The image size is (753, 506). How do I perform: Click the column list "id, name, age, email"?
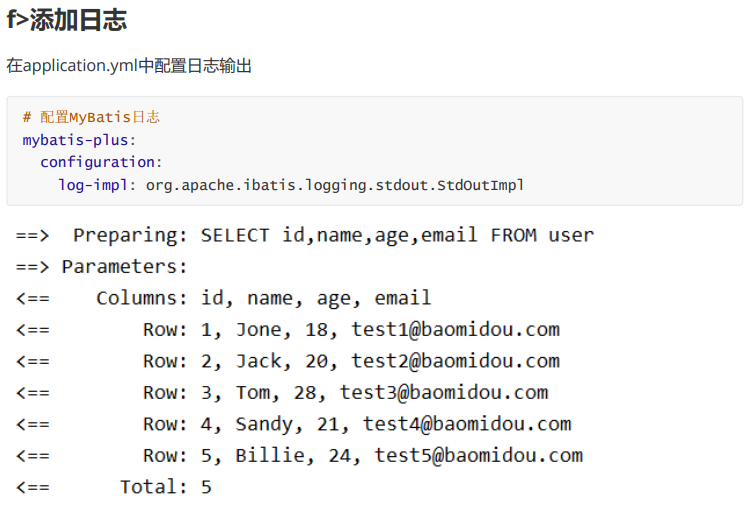[x=316, y=298]
